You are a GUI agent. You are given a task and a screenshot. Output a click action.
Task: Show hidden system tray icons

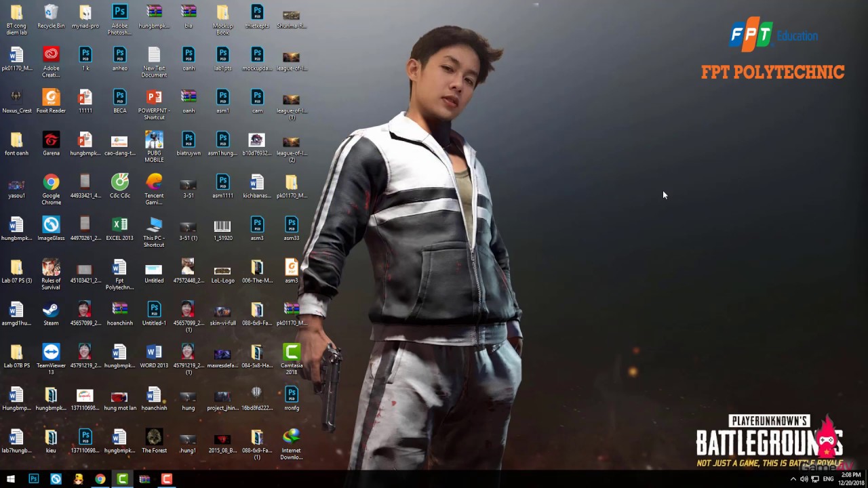click(x=793, y=479)
